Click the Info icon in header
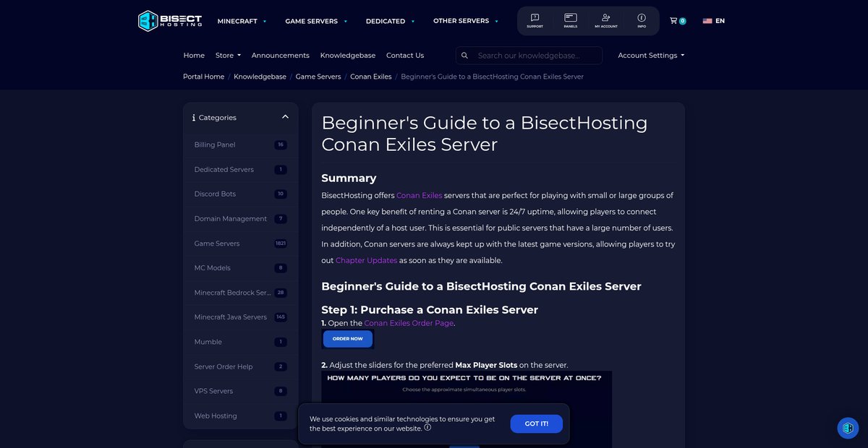The image size is (868, 448). (x=642, y=20)
